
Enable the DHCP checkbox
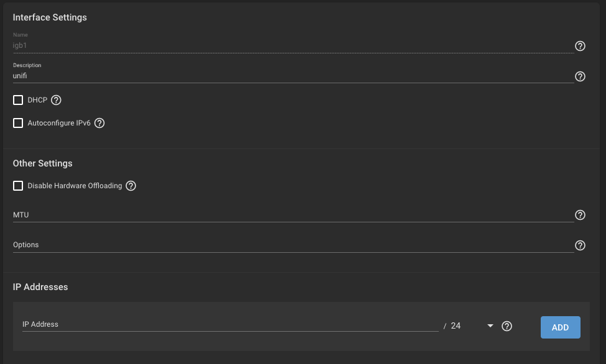[x=18, y=100]
